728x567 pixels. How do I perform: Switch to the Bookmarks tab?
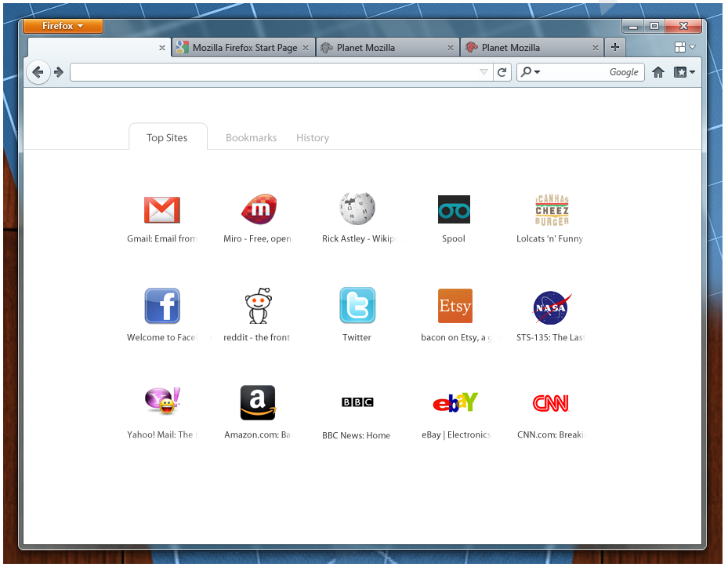point(251,138)
